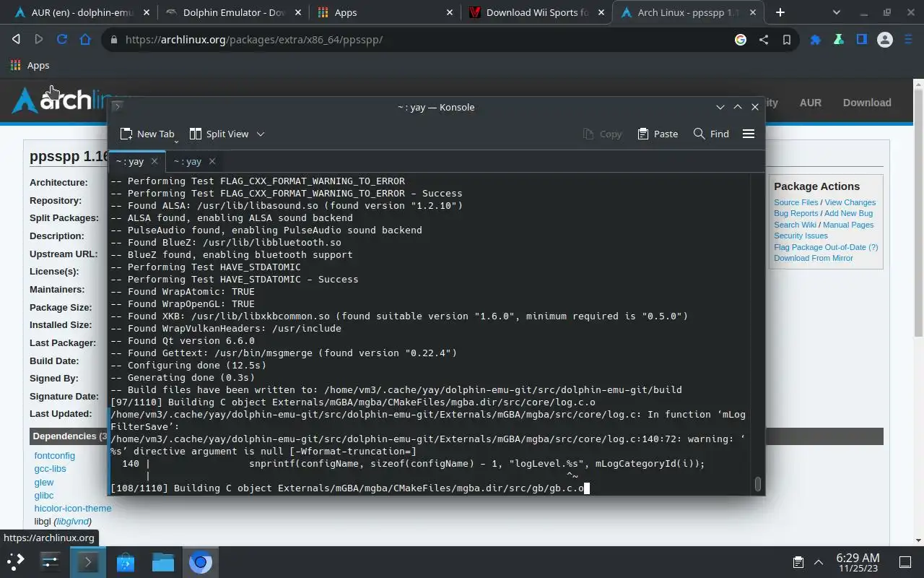Open Add New Bug link
This screenshot has width=924, height=578.
(848, 213)
